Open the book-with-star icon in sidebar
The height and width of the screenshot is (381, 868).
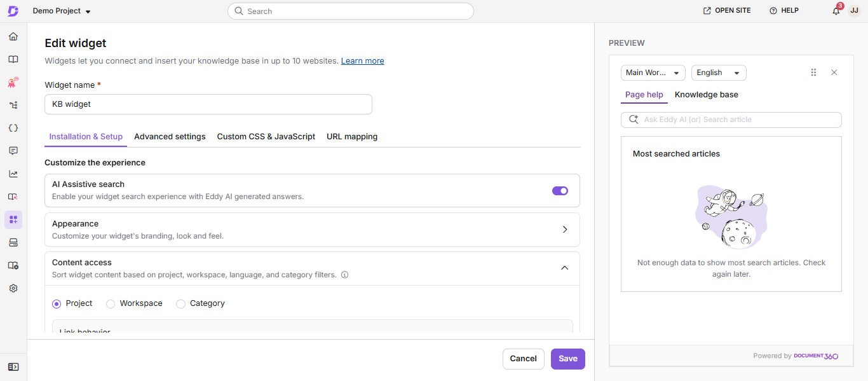tap(13, 197)
